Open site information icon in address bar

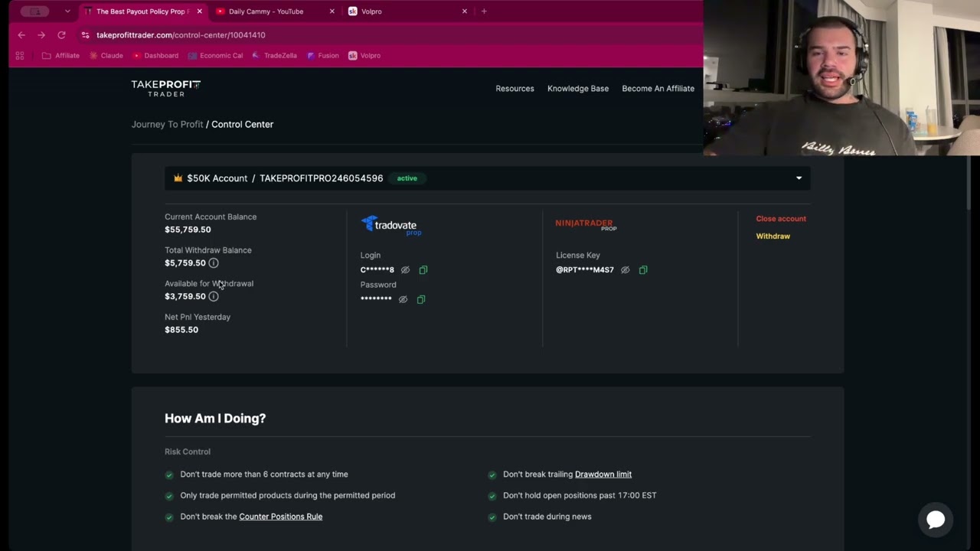click(85, 35)
